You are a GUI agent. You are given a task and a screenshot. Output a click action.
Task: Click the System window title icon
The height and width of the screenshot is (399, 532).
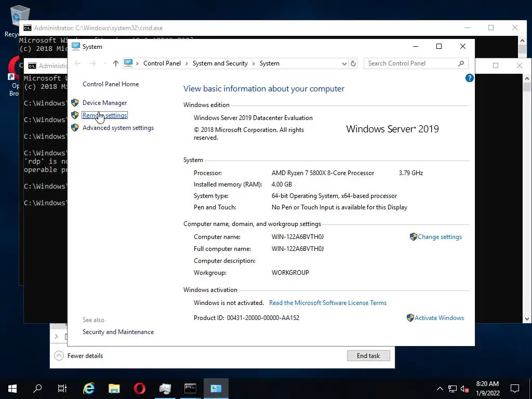click(76, 46)
